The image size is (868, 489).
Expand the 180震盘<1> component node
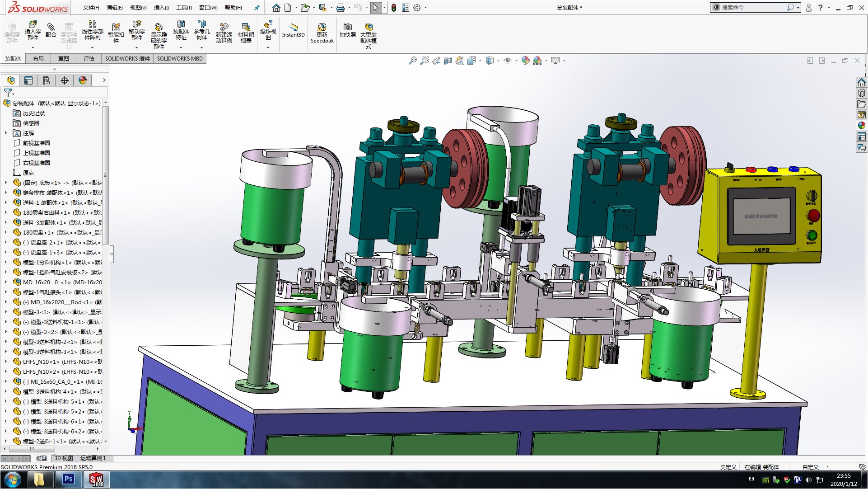(6, 232)
